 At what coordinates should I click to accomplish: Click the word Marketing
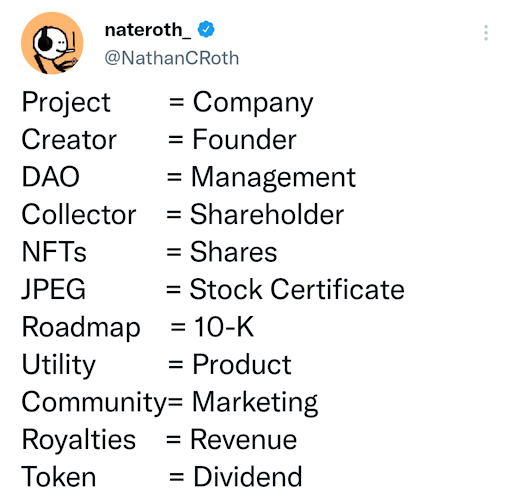tap(255, 403)
